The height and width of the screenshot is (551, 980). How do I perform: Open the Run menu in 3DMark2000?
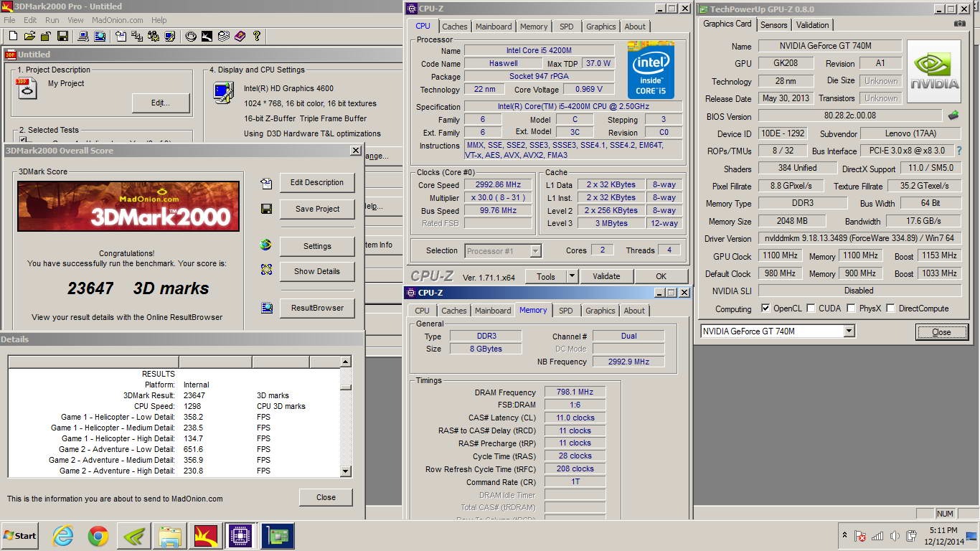click(x=52, y=20)
